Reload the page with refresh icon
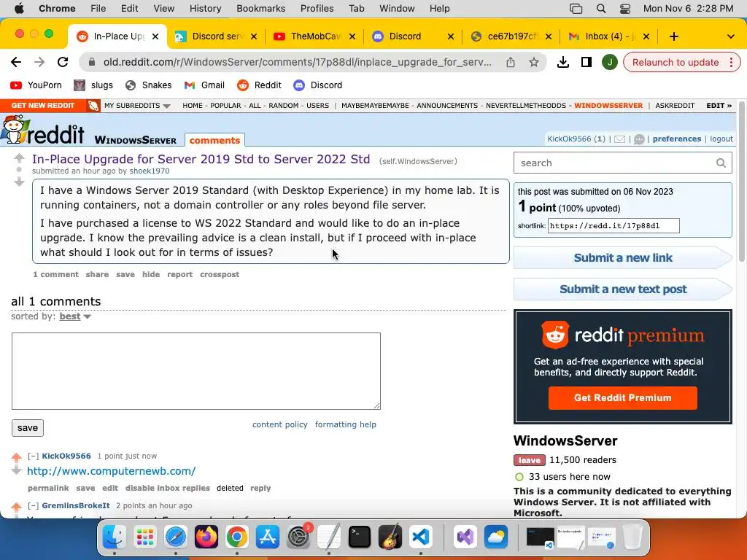 pyautogui.click(x=63, y=62)
